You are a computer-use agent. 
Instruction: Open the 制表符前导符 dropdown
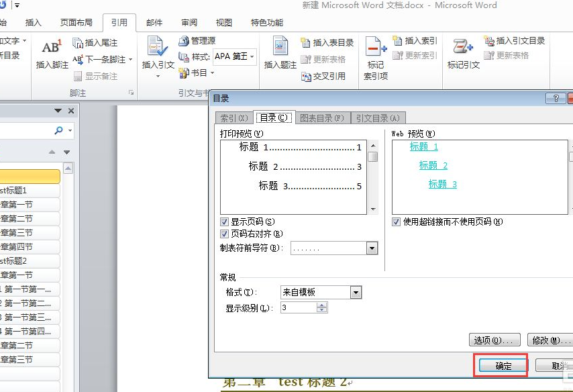(372, 248)
